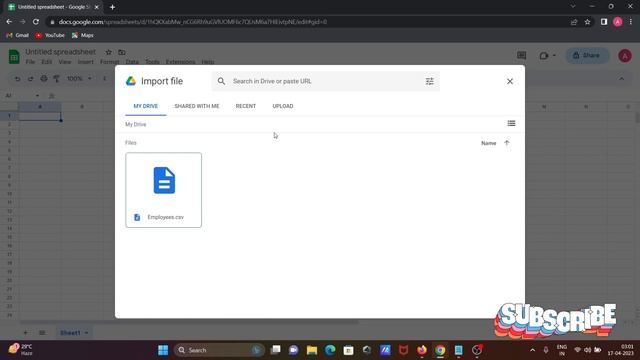Click the Google Drive logo in dialog
Viewport: 640px width, 360px height.
tap(131, 81)
